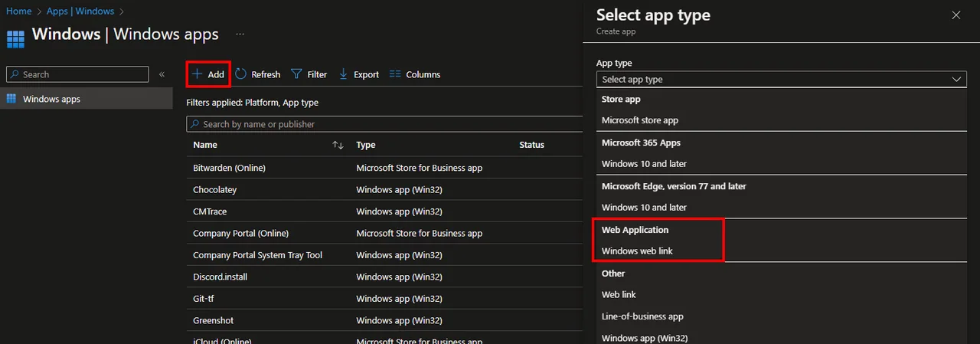Collapse the sidebar with double-chevron icon
Screen dimensions: 980x344
[x=162, y=74]
